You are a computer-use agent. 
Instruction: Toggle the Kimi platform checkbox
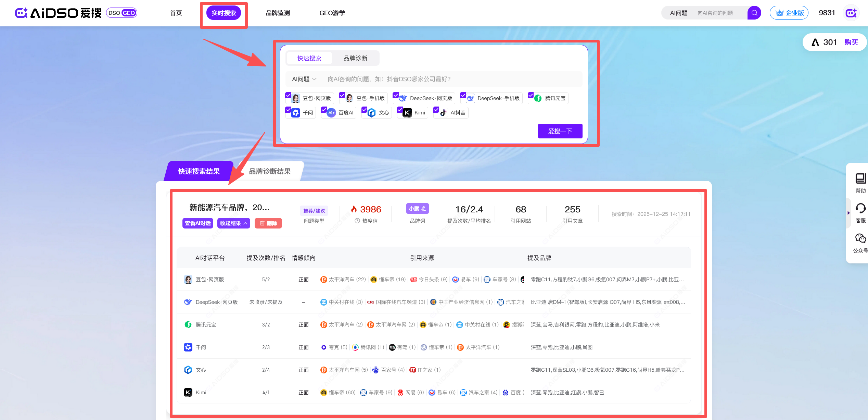(x=400, y=110)
